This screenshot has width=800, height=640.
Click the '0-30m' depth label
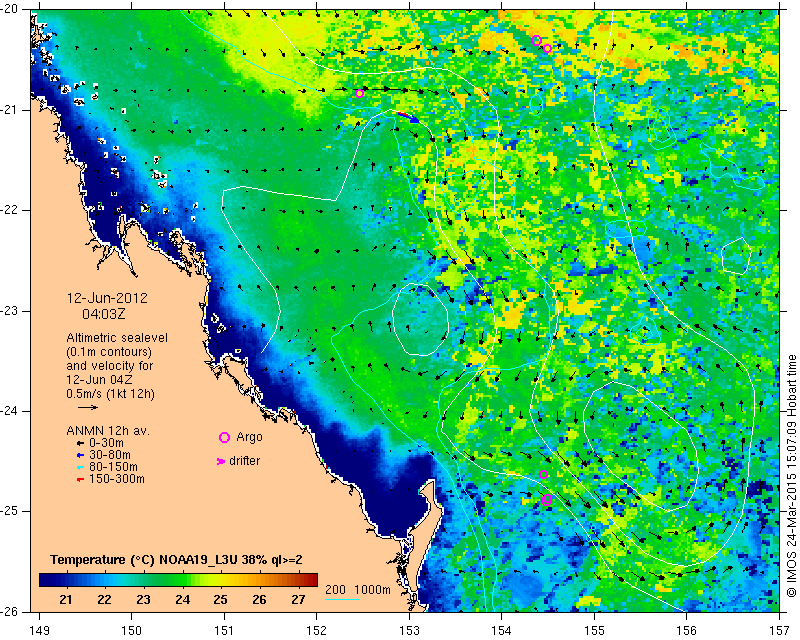(106, 443)
